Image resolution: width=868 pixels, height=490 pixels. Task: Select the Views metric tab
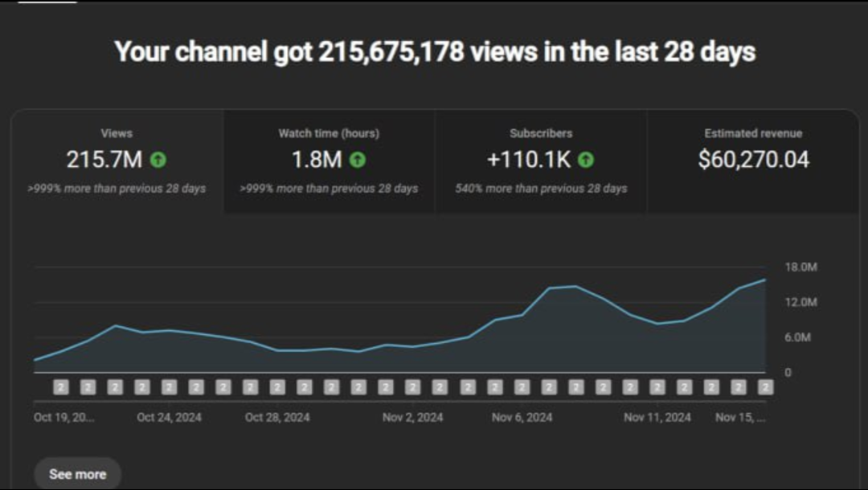tap(117, 161)
